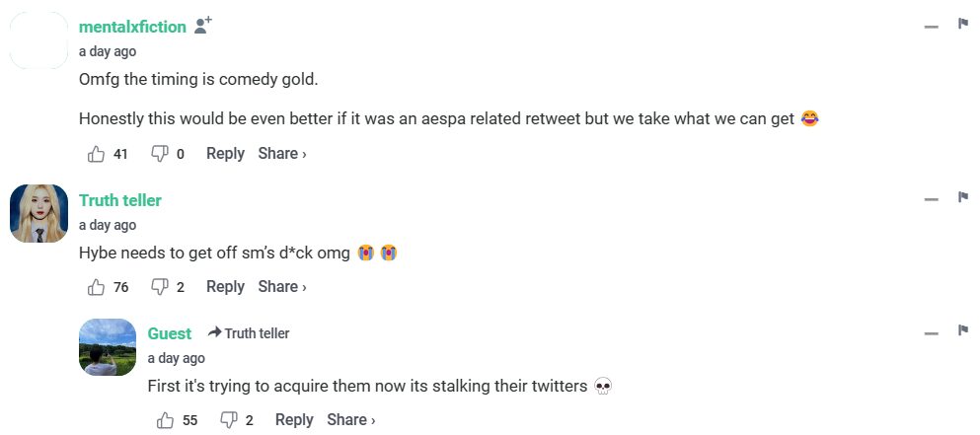This screenshot has width=980, height=435.
Task: Reply to Truth teller's comment
Action: coord(225,287)
